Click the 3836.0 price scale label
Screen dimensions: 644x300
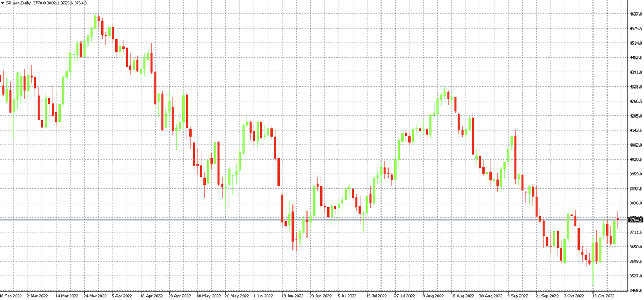click(635, 203)
